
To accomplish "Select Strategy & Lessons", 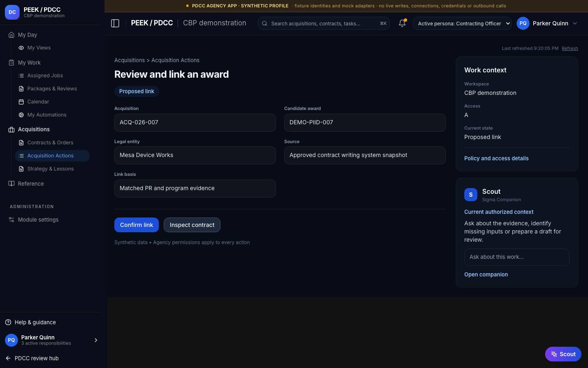I will [52, 169].
